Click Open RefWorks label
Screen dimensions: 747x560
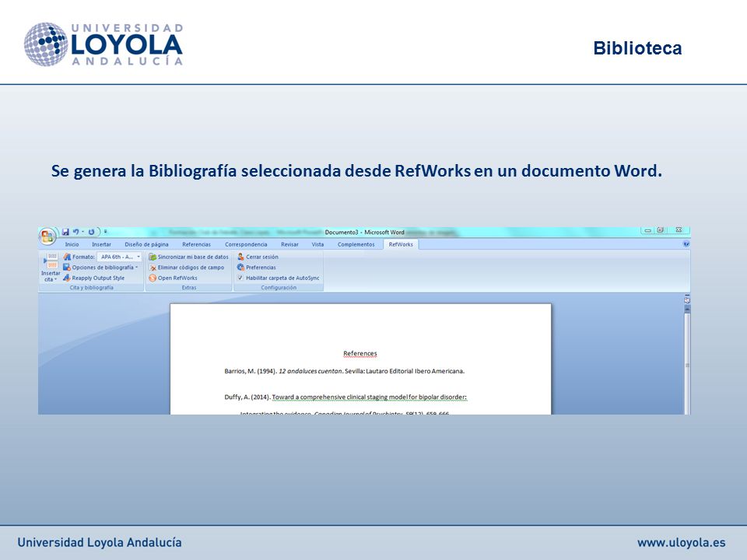[177, 278]
